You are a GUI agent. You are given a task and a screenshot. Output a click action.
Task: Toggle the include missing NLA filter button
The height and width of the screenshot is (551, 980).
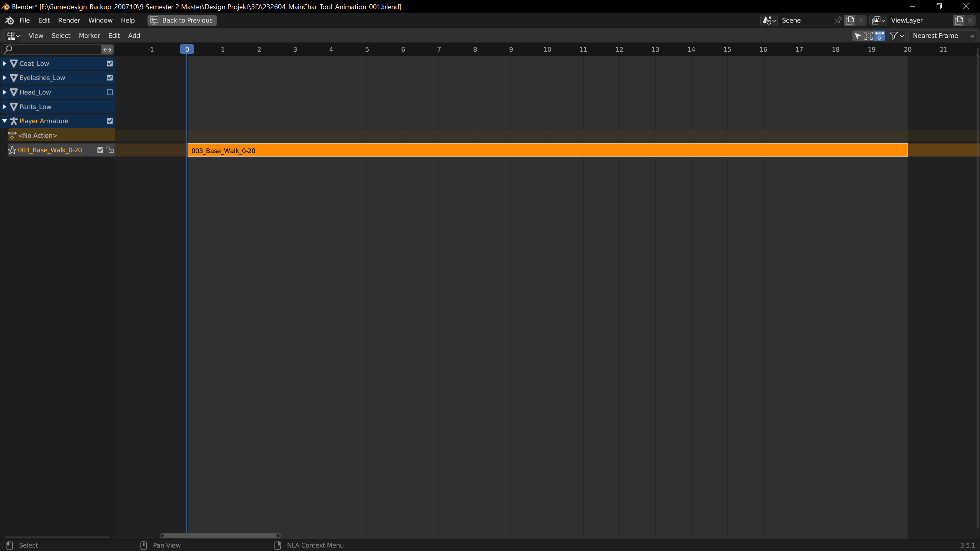tap(880, 36)
